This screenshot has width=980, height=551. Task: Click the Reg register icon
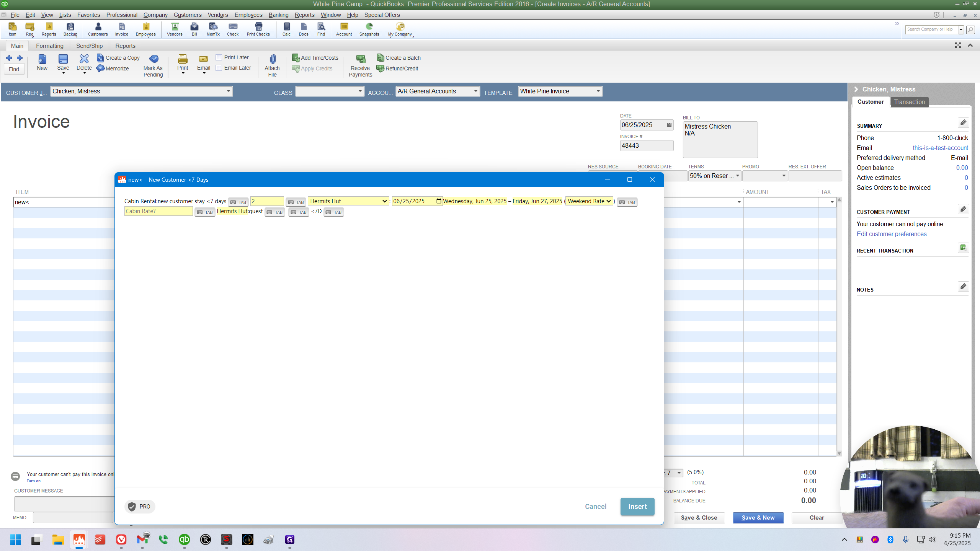30,29
